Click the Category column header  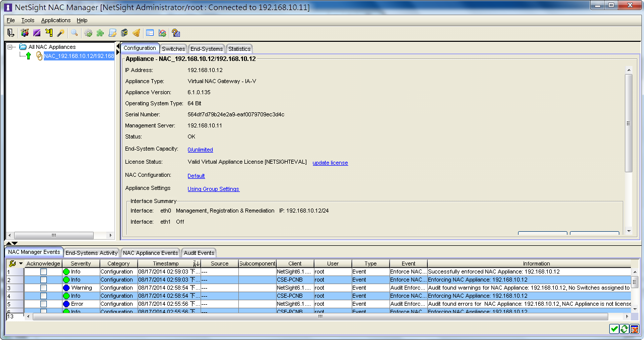118,263
